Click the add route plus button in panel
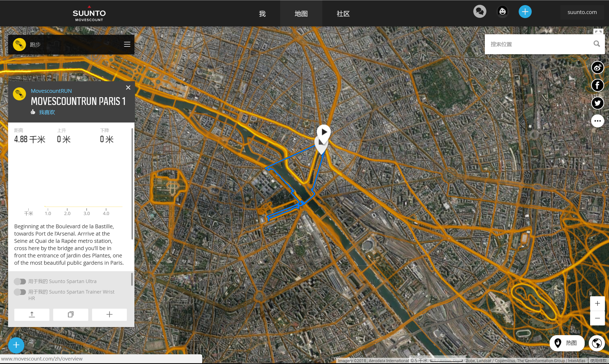609x364 pixels. [x=109, y=315]
